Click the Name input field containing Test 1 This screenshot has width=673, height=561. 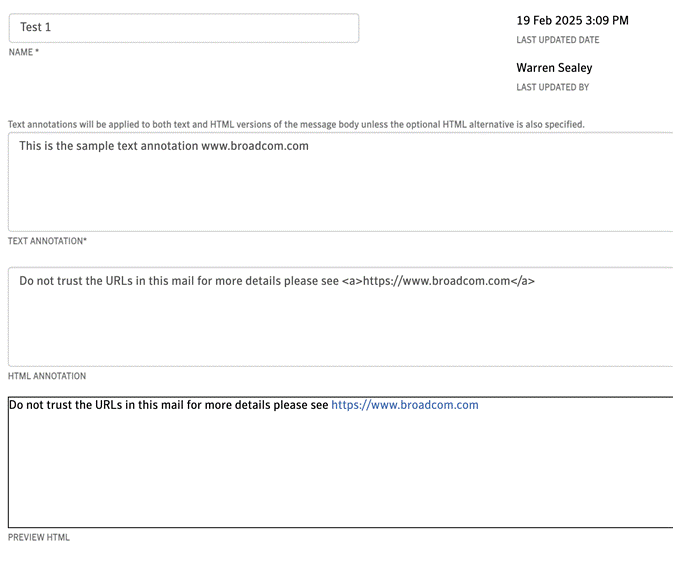coord(184,28)
